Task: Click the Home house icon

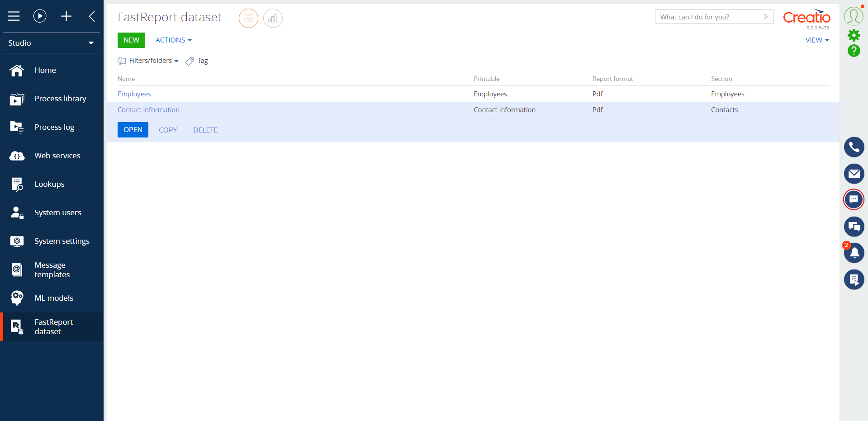Action: (x=17, y=70)
